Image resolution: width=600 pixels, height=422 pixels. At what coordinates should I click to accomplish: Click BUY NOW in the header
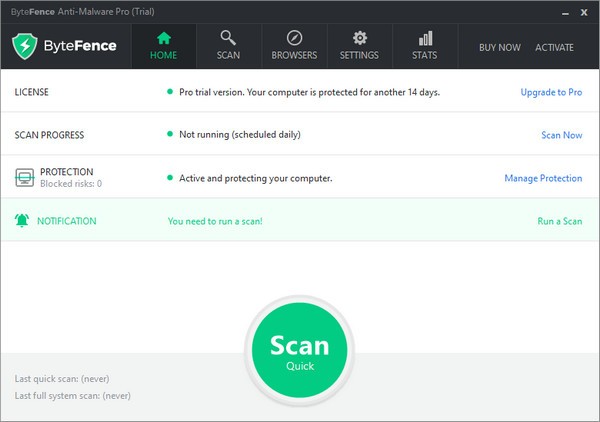point(500,47)
